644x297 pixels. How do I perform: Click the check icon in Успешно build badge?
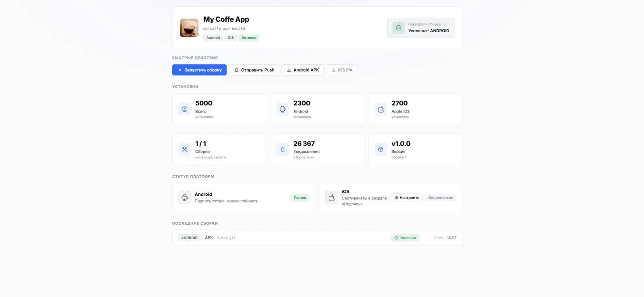point(396,238)
